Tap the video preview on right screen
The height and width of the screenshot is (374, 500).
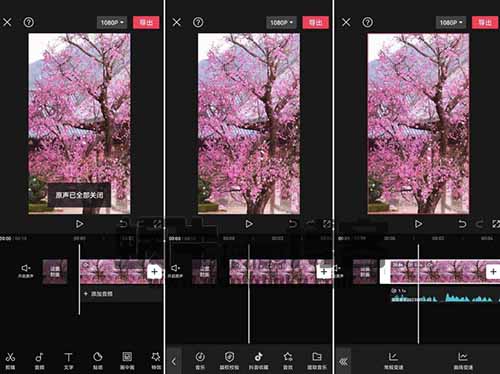click(418, 123)
